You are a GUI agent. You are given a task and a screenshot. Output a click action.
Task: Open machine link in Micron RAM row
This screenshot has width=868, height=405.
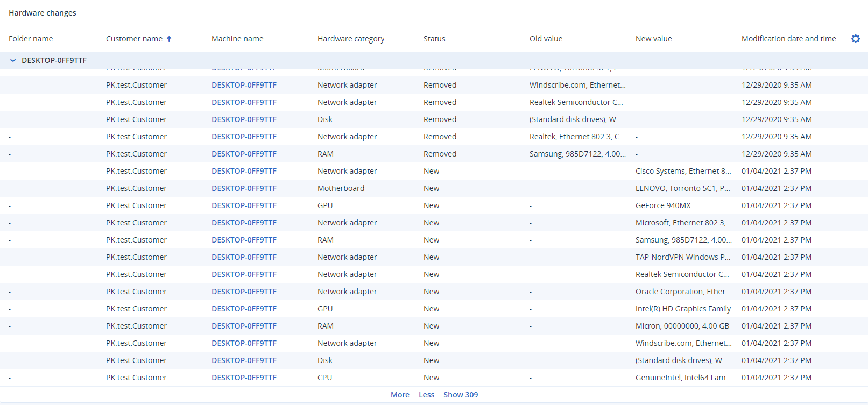coord(244,326)
